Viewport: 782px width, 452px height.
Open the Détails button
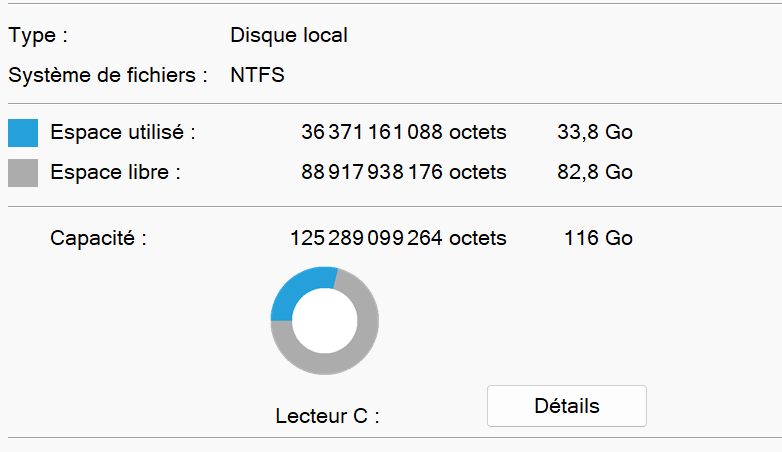coord(567,406)
